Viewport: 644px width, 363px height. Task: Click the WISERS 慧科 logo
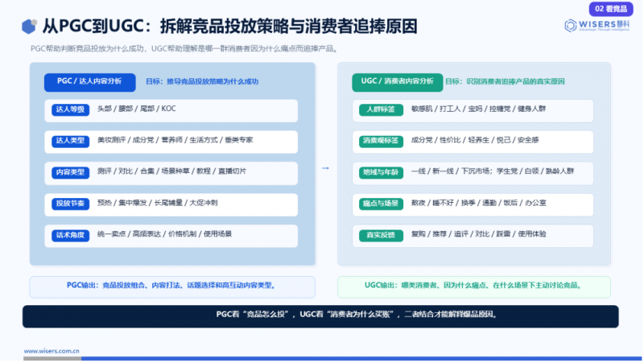pyautogui.click(x=597, y=26)
